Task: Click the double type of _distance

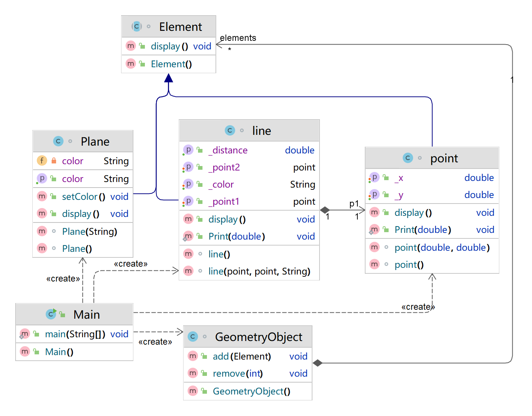Action: [x=300, y=150]
